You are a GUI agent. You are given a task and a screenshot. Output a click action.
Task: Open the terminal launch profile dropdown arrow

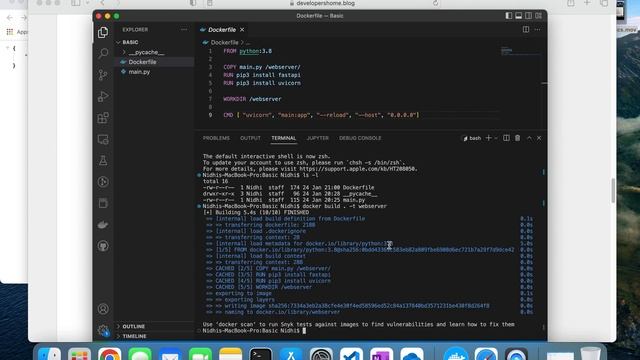click(x=496, y=138)
